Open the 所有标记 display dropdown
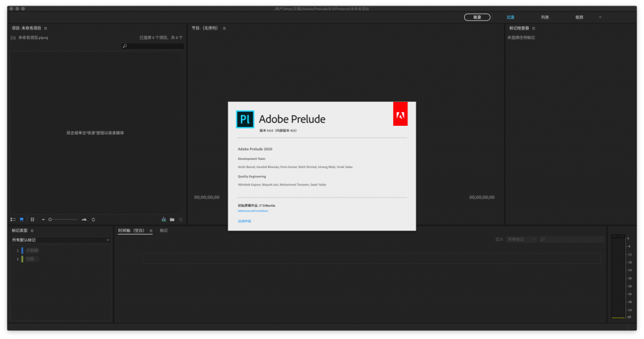Image resolution: width=644 pixels, height=339 pixels. pyautogui.click(x=521, y=240)
